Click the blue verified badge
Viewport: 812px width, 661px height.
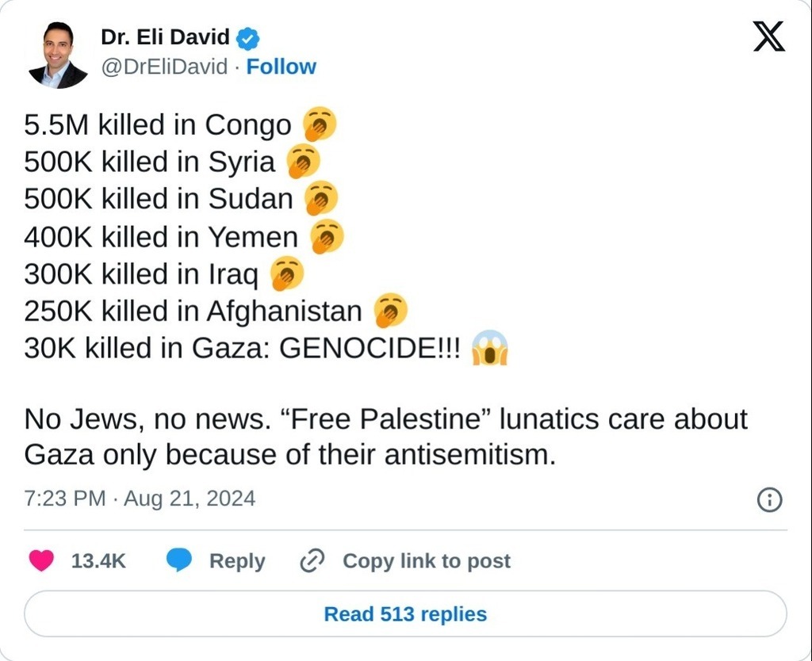pyautogui.click(x=248, y=38)
